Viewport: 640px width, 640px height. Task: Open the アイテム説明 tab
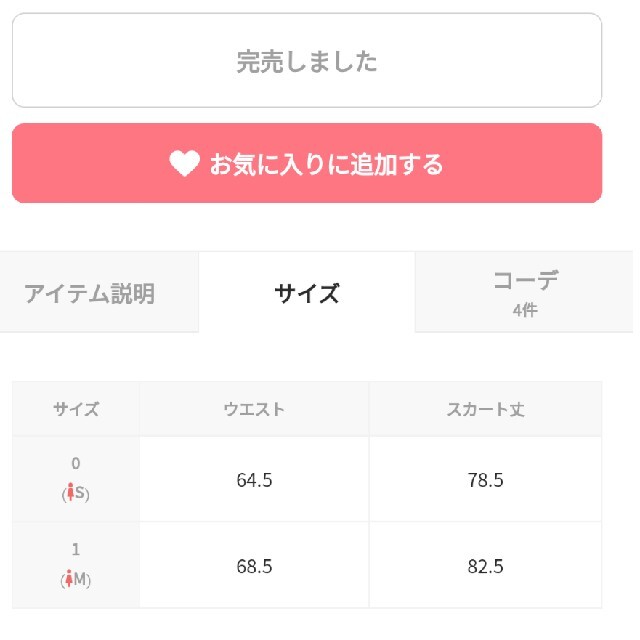99,292
